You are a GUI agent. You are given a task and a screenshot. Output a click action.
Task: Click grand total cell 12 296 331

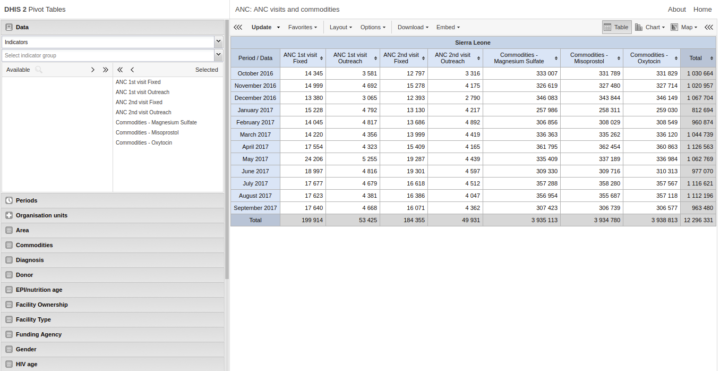tap(698, 220)
